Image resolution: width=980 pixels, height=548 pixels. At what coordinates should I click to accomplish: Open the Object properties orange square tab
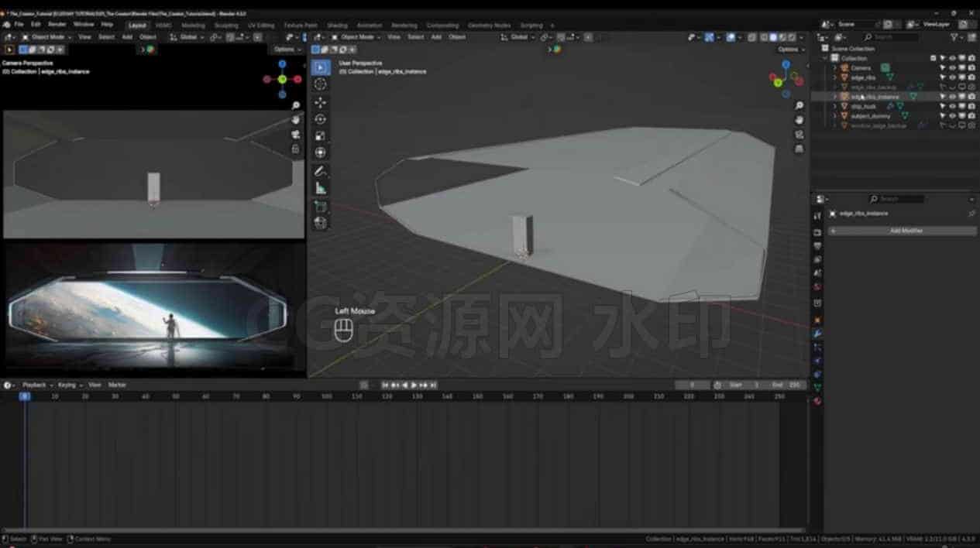click(817, 320)
